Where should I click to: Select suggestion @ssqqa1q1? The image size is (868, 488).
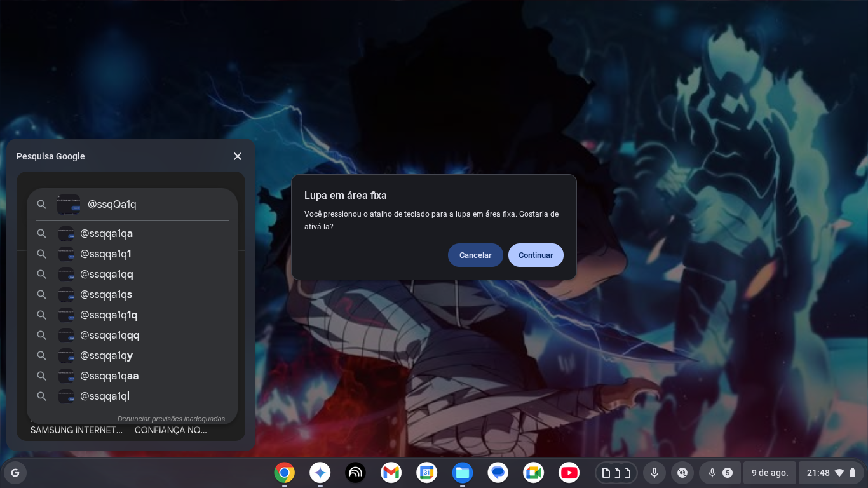132,254
